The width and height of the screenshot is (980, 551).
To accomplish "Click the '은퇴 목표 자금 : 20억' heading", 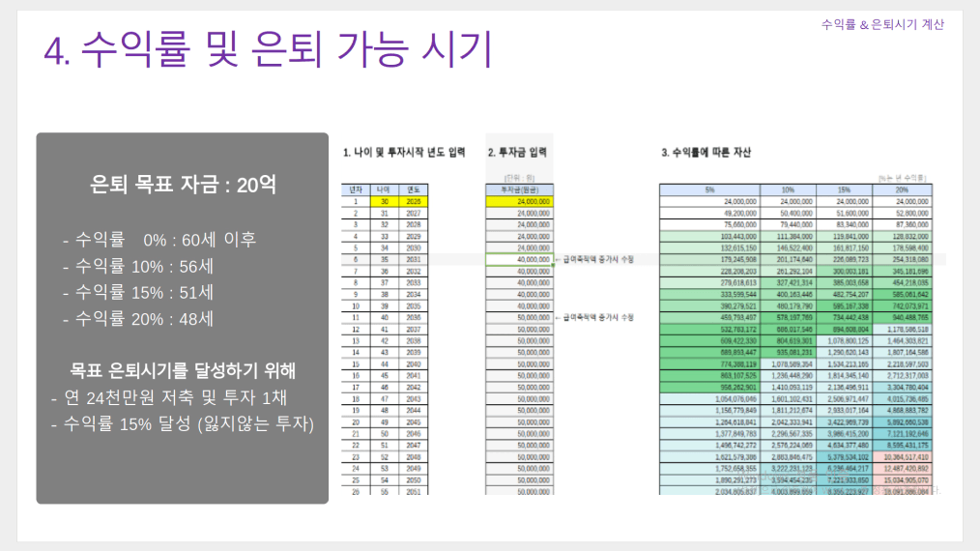I will pyautogui.click(x=183, y=185).
